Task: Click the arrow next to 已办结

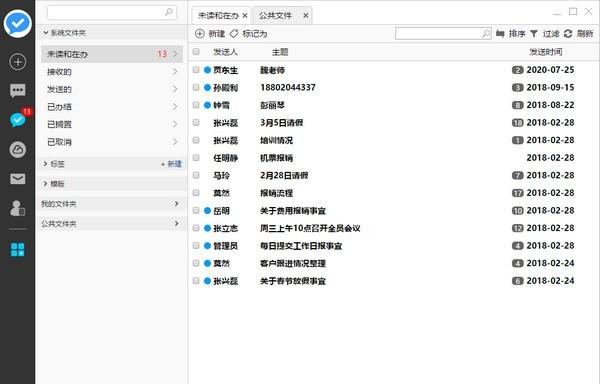Action: pos(175,107)
